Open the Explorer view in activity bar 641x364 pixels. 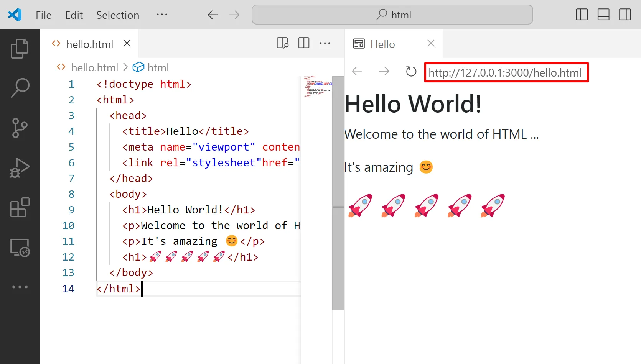click(x=20, y=49)
